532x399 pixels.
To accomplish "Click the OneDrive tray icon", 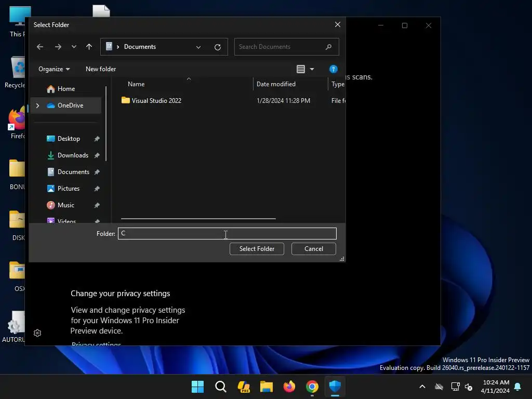I will [x=439, y=387].
